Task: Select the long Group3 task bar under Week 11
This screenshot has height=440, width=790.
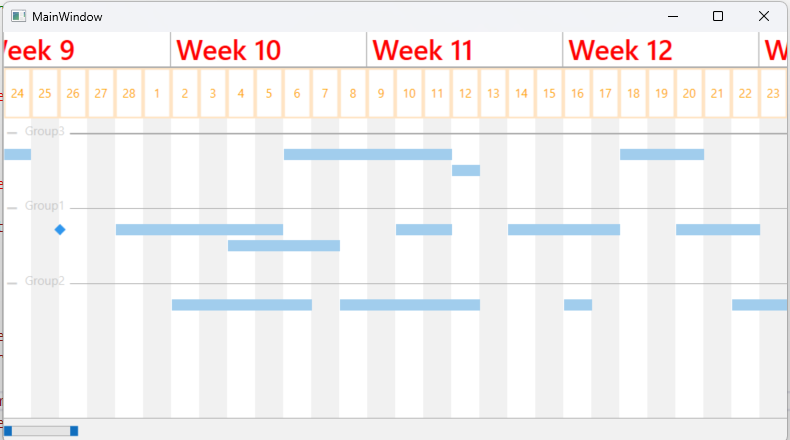Action: (368, 154)
